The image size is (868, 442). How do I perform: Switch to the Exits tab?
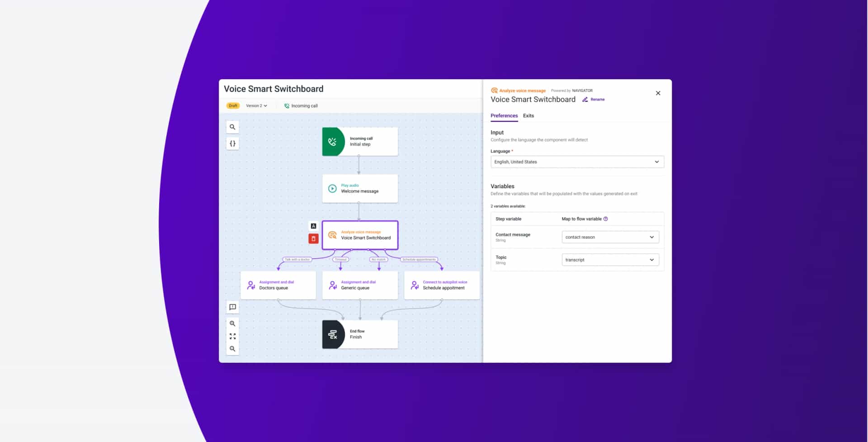(x=528, y=116)
